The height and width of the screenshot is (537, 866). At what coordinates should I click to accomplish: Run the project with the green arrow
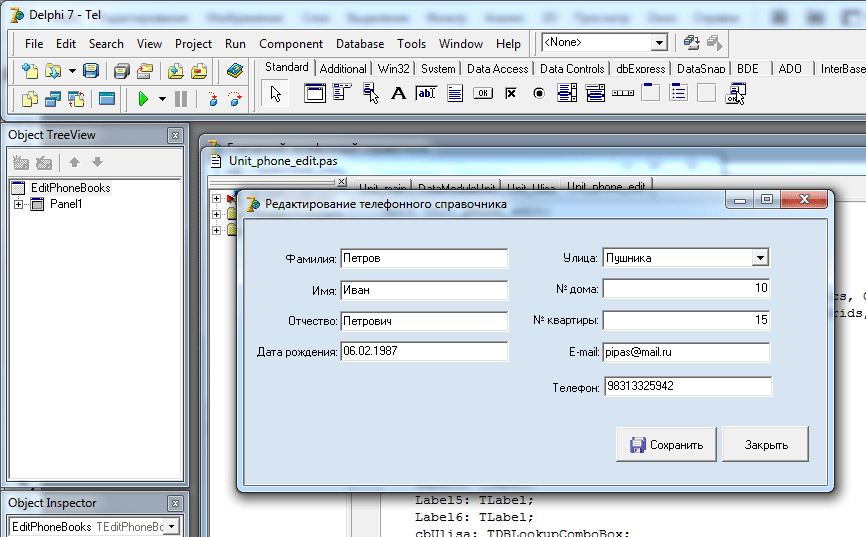tap(143, 99)
